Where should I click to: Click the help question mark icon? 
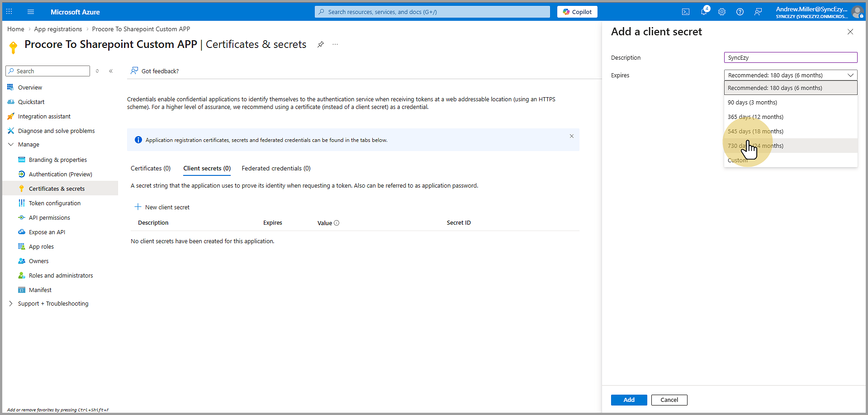point(740,12)
